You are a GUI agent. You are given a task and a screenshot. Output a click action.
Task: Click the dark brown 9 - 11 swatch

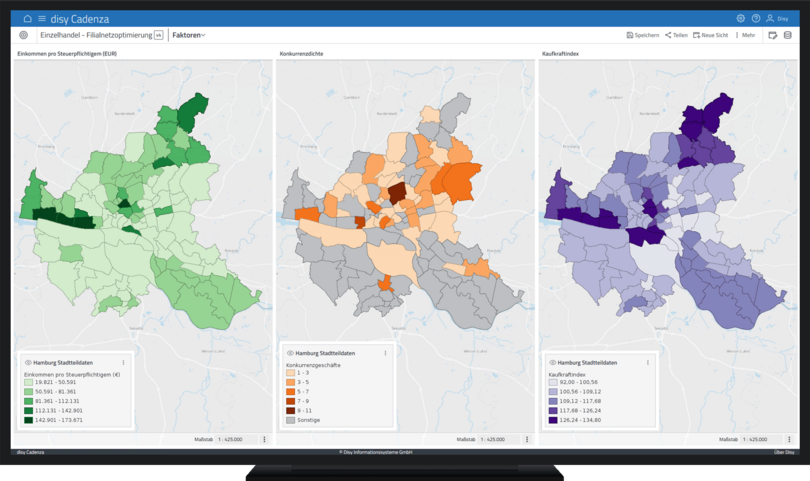290,410
